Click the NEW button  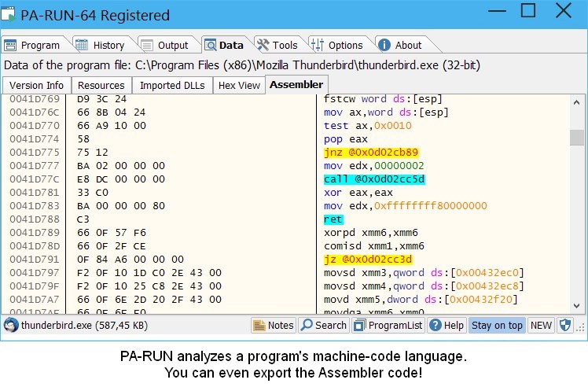coord(541,325)
